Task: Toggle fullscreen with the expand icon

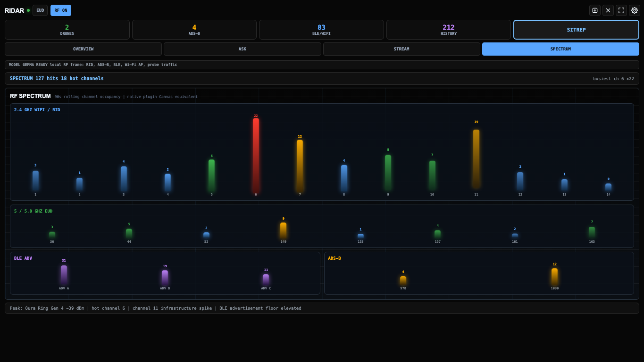Action: pyautogui.click(x=621, y=10)
